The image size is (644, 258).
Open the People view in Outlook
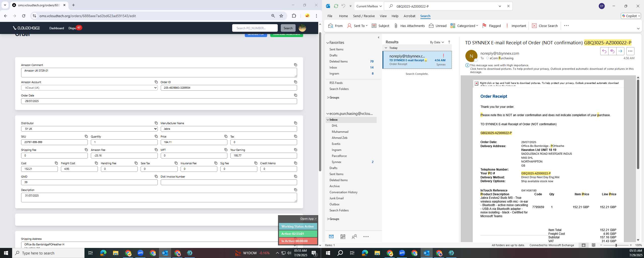pyautogui.click(x=354, y=237)
